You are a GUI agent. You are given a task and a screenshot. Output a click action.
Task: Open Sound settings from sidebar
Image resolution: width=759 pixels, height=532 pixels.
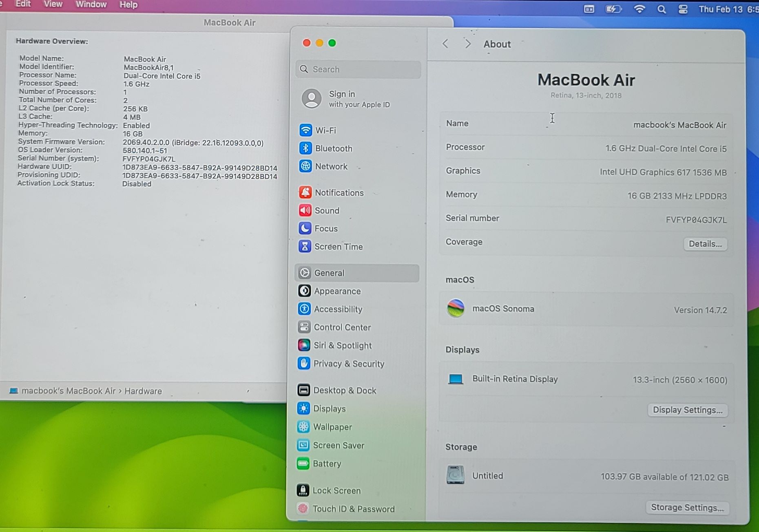coord(326,211)
